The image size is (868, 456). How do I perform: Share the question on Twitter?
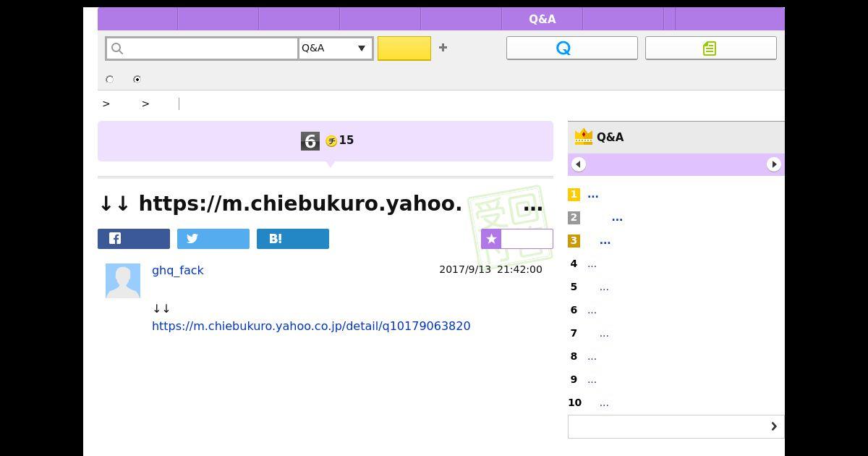click(213, 239)
